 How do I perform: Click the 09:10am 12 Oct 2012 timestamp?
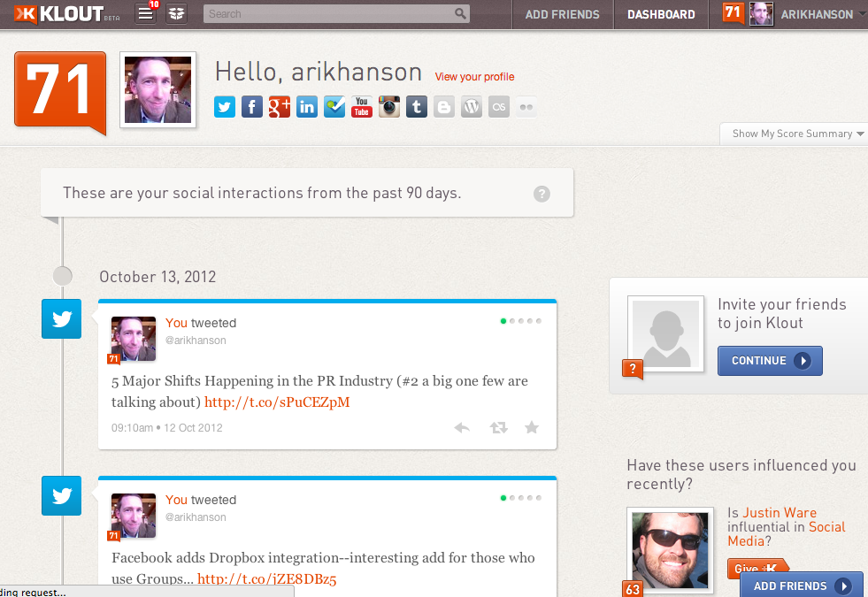(166, 428)
